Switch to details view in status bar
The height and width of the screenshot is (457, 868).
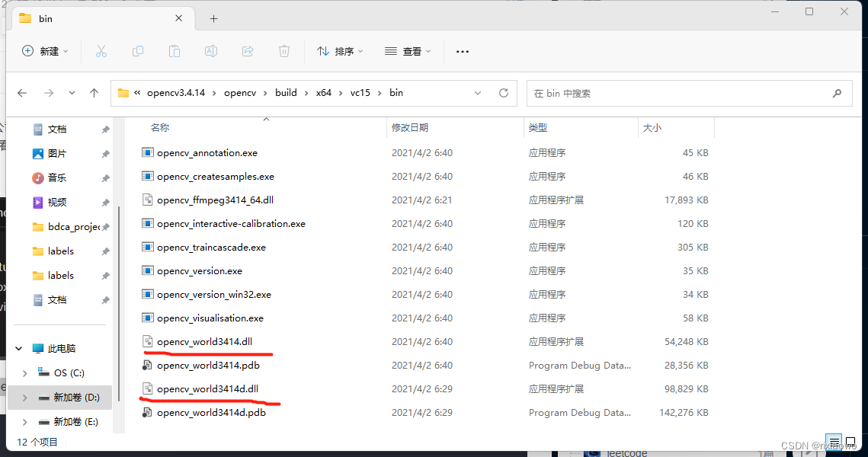click(834, 442)
